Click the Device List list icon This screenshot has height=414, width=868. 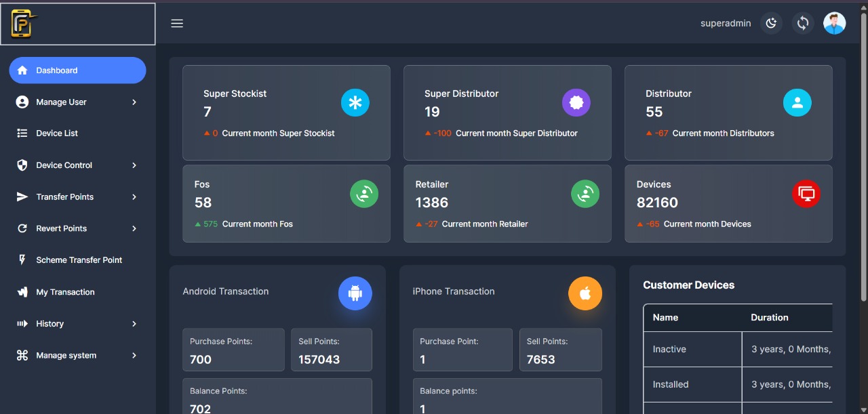[x=22, y=133]
